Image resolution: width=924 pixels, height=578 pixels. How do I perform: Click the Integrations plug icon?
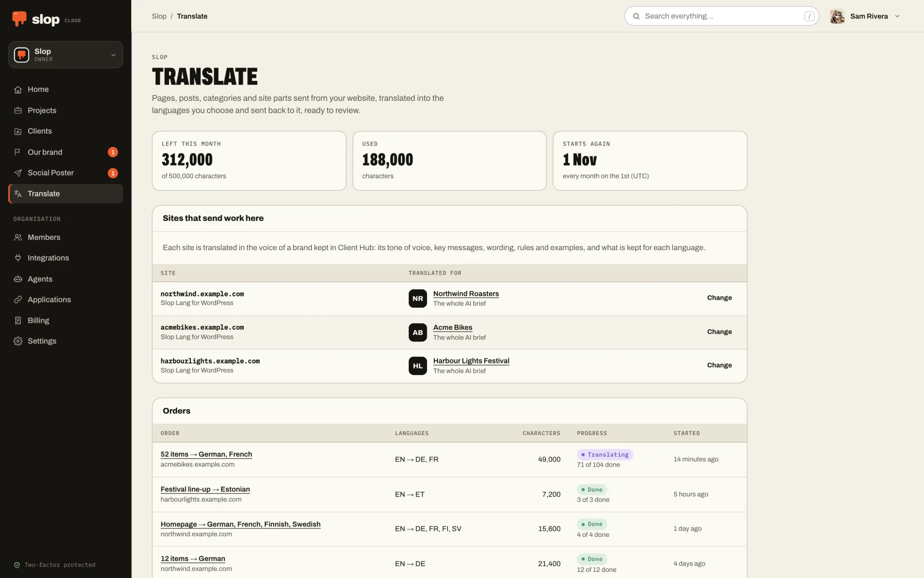(18, 258)
